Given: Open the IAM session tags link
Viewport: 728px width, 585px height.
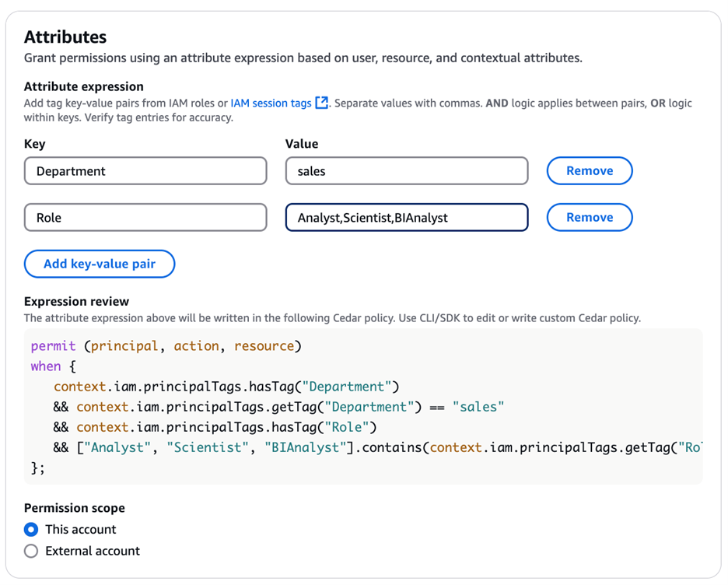Looking at the screenshot, I should [271, 103].
